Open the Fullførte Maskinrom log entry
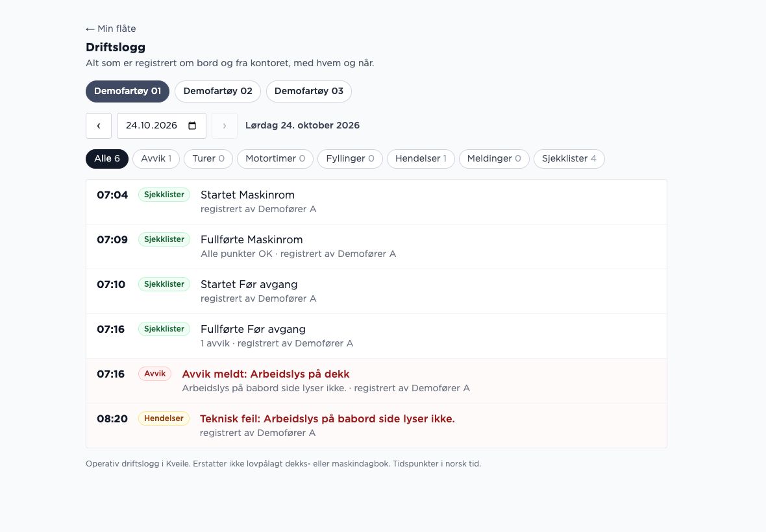 (x=376, y=247)
